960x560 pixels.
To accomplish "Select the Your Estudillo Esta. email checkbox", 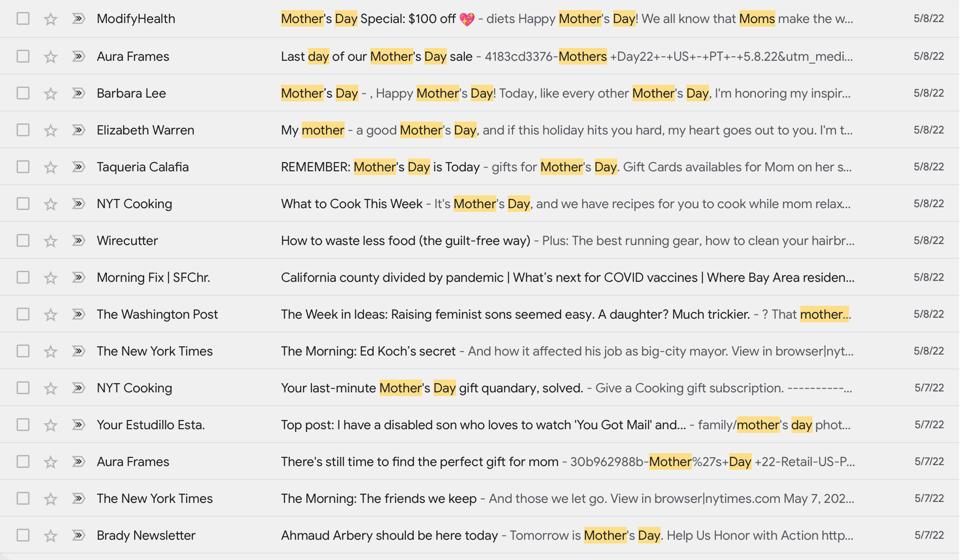I will point(23,425).
